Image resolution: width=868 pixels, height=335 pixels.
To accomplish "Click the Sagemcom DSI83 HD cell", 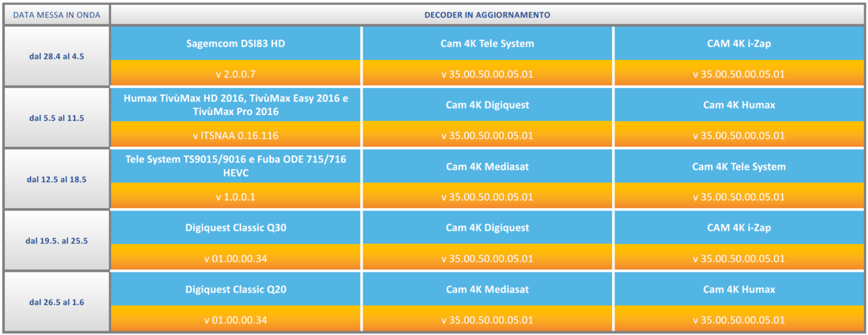I will (x=236, y=43).
